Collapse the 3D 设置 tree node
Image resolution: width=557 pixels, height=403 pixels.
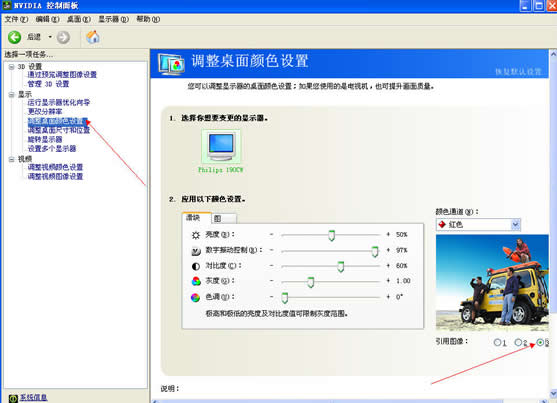pos(12,66)
